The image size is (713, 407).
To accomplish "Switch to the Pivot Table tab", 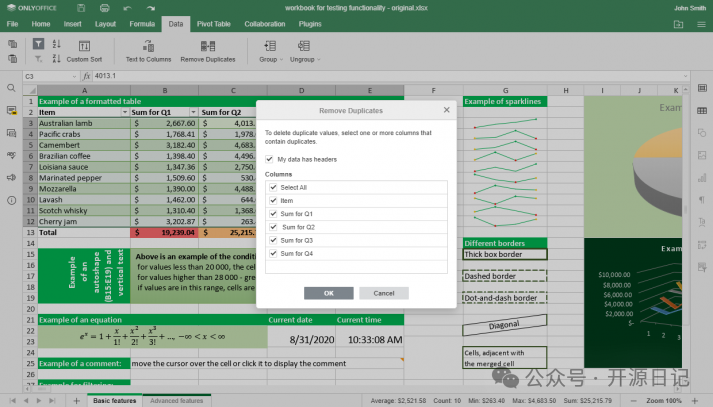I will click(213, 23).
